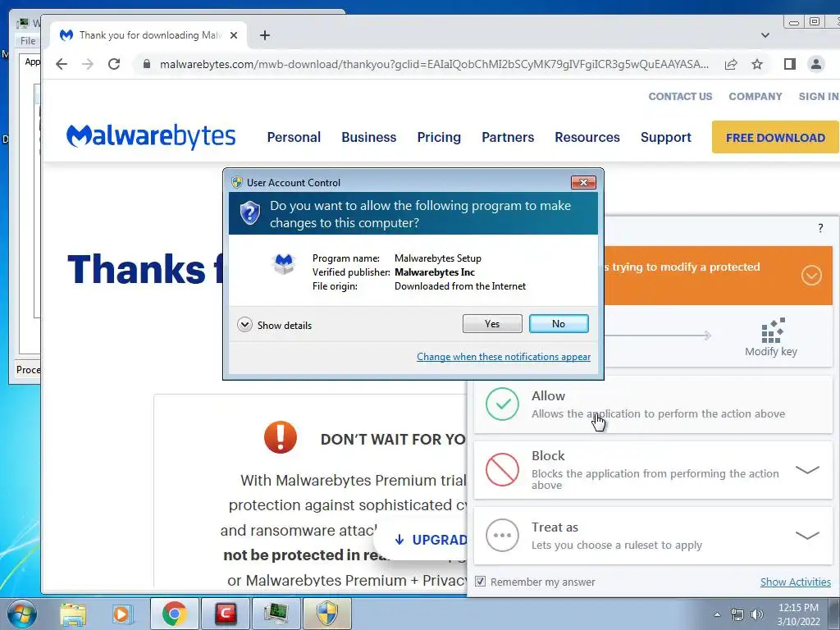Image resolution: width=840 pixels, height=630 pixels.
Task: Click No in User Account Control
Action: coord(558,323)
